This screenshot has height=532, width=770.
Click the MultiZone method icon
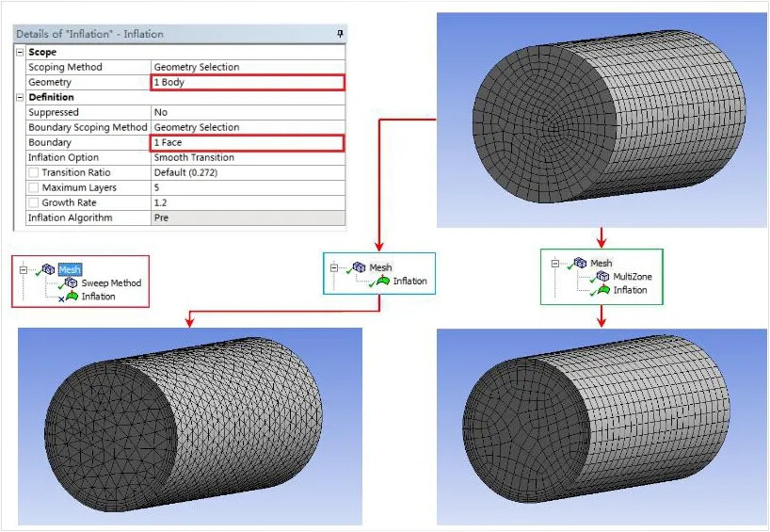602,277
